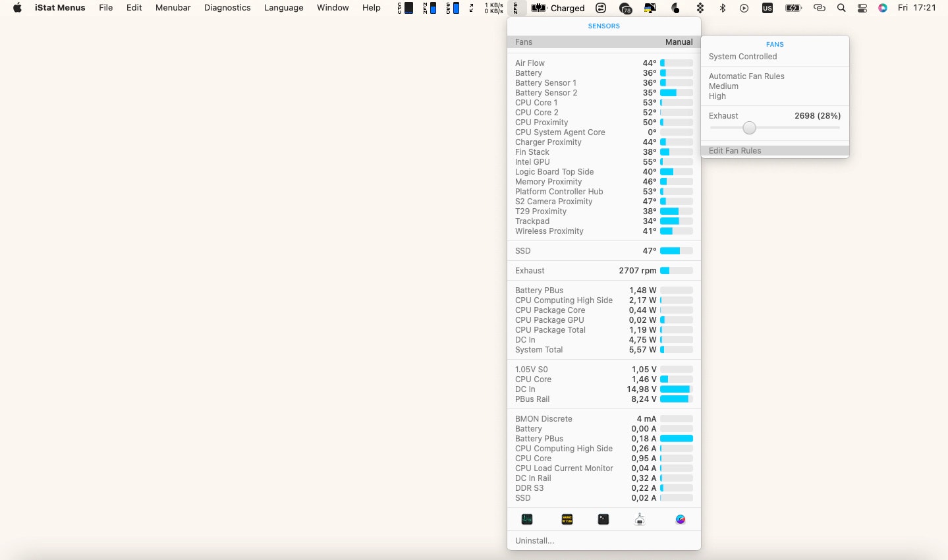Select the Platform Controller Hub row
948x560 pixels.
[x=604, y=192]
